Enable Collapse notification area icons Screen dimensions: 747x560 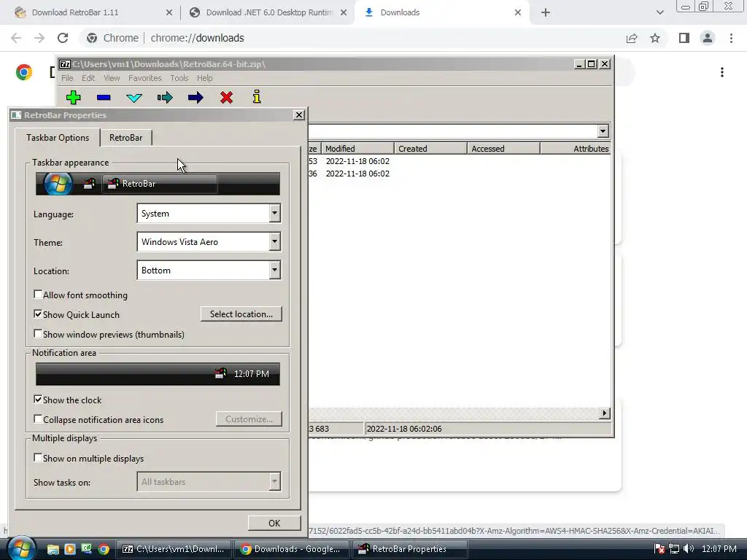point(38,419)
